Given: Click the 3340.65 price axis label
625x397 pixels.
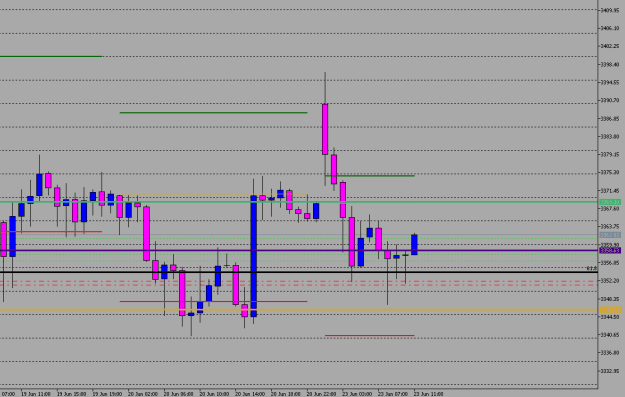Looking at the screenshot, I should 610,335.
